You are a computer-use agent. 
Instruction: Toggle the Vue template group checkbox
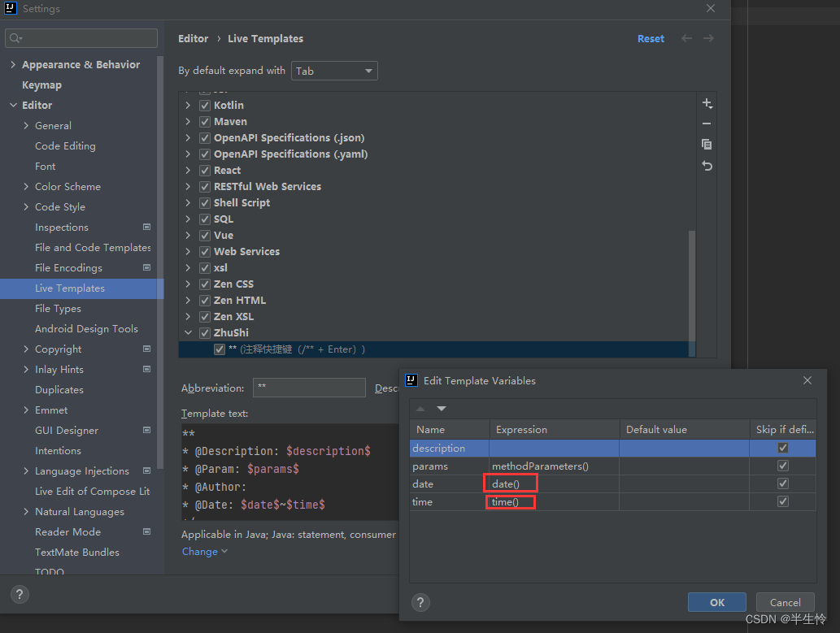pos(205,236)
